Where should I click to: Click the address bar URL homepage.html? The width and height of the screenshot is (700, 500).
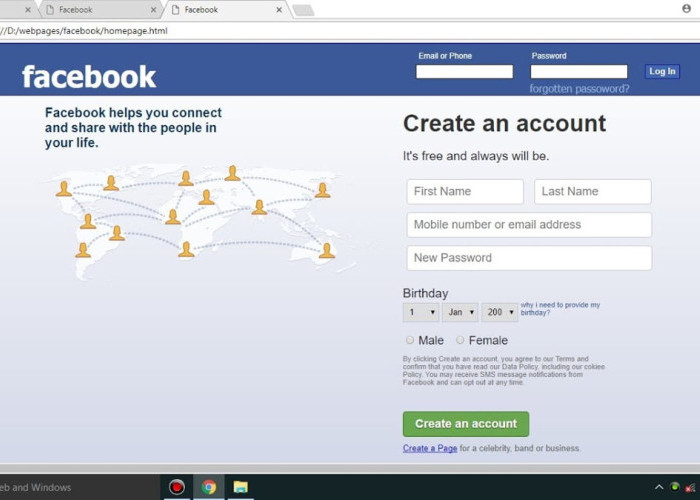[x=85, y=31]
